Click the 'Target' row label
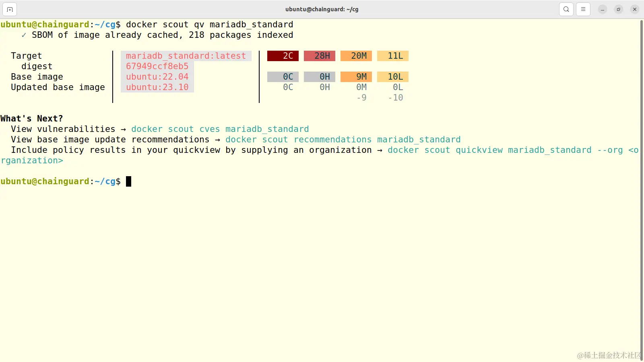The image size is (644, 362). [x=26, y=56]
